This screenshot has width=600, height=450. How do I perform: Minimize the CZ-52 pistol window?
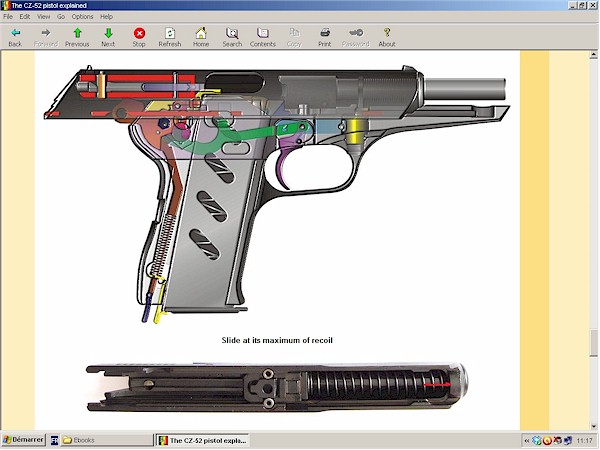(x=573, y=5)
